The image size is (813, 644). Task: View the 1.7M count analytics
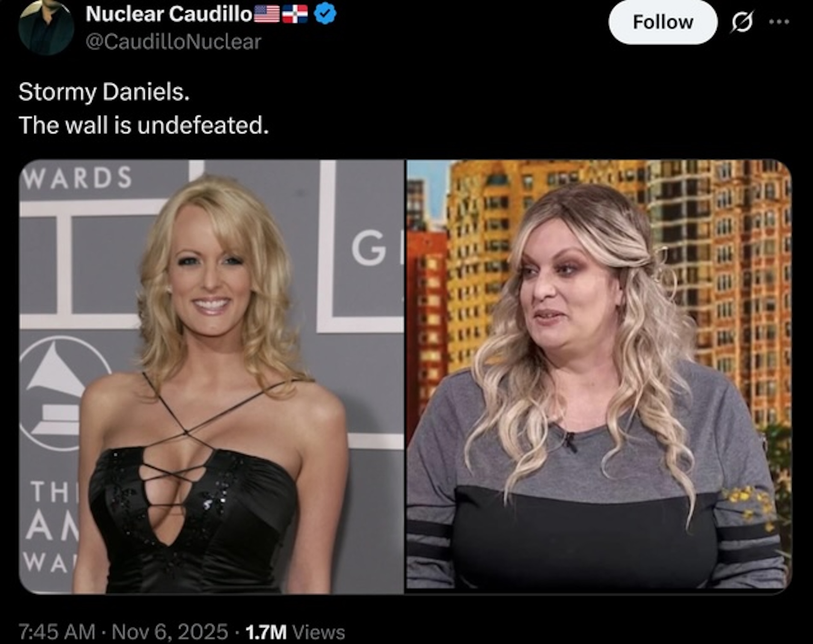266,632
